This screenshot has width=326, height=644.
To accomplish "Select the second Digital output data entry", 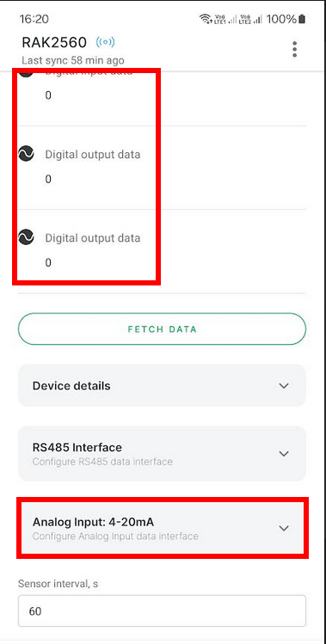I will tap(162, 251).
